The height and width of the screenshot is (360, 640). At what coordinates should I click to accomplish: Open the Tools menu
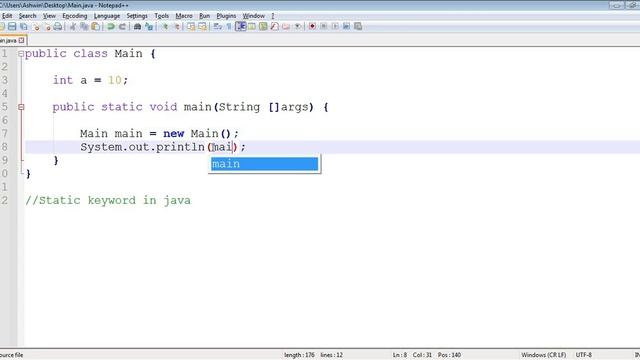[162, 16]
